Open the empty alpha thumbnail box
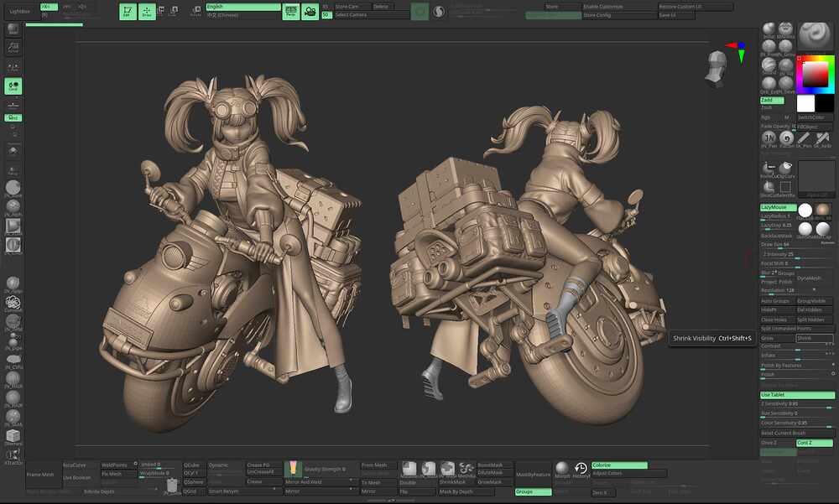 coord(816,179)
